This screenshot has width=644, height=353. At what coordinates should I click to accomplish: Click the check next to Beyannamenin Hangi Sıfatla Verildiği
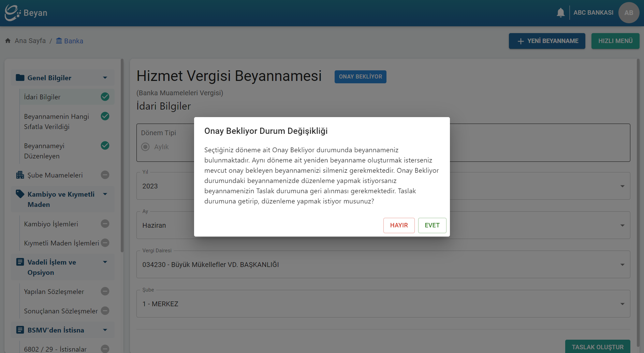(x=105, y=116)
